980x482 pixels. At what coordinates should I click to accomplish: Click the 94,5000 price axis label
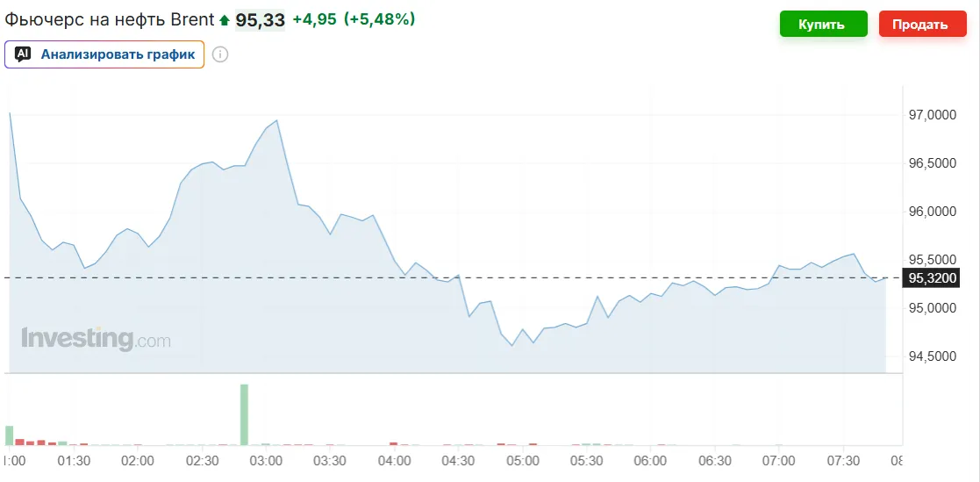(933, 356)
